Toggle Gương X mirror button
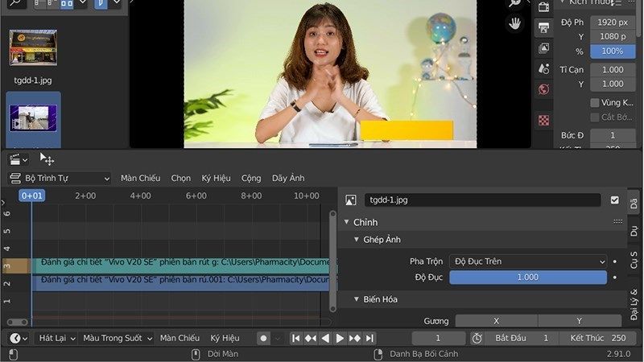Screen dimensions: 644x362 [x=496, y=321]
